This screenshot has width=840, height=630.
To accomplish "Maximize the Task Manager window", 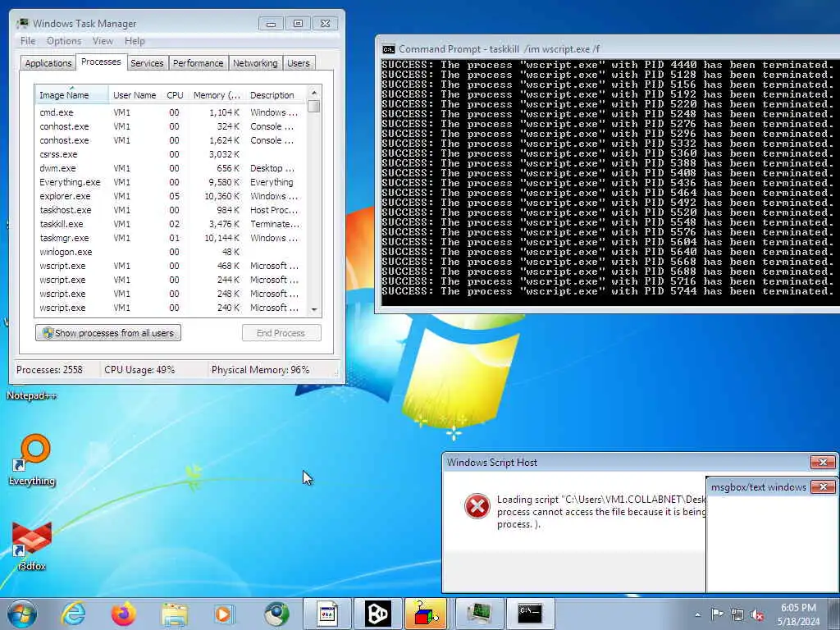I will [x=298, y=24].
